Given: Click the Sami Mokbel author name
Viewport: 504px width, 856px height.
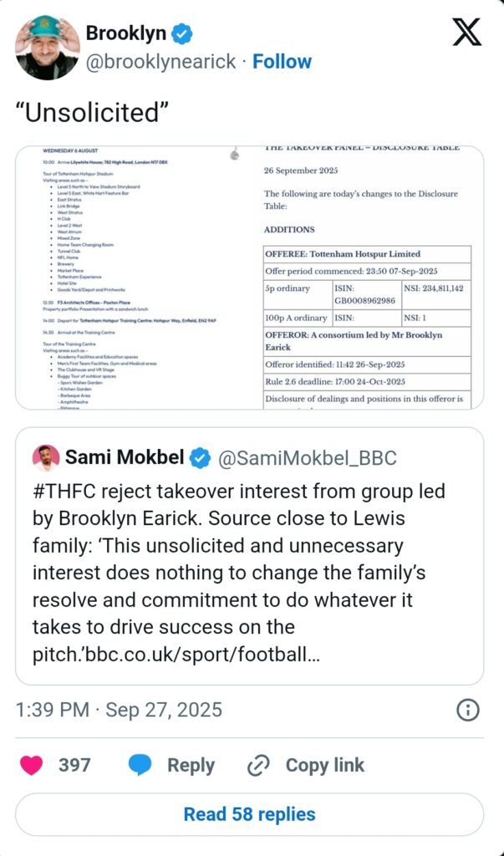Looking at the screenshot, I should tap(124, 457).
